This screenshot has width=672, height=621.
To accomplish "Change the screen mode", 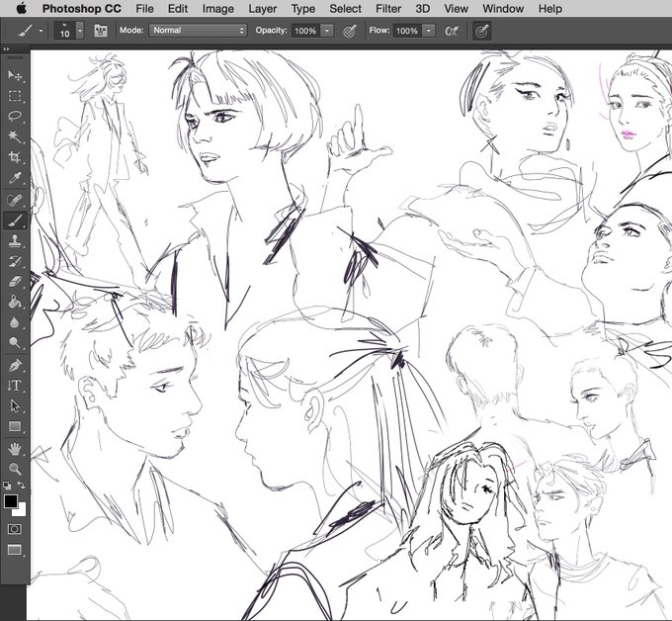I will [x=15, y=550].
